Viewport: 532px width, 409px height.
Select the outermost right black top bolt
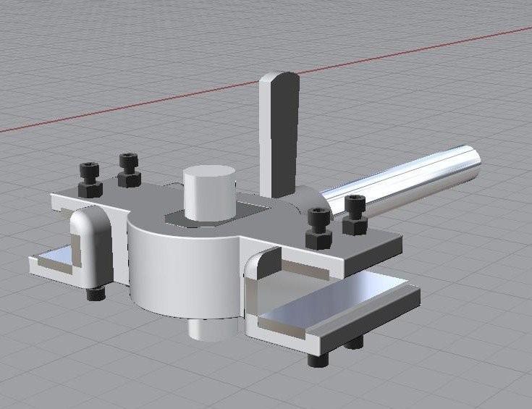pyautogui.click(x=355, y=215)
